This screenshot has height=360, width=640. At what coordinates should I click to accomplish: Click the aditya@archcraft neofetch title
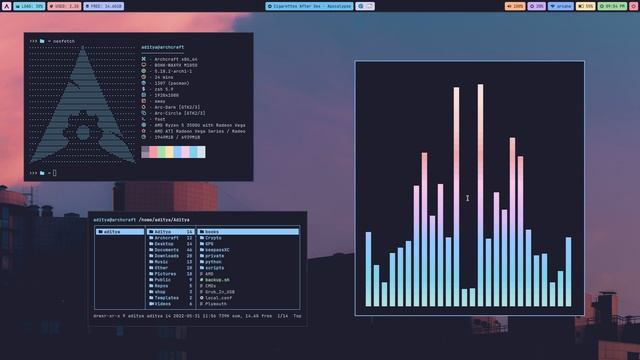(162, 47)
